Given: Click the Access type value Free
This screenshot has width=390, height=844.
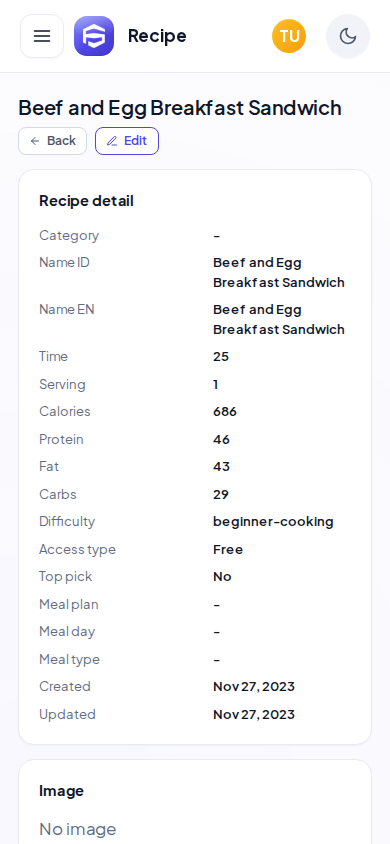Looking at the screenshot, I should [x=228, y=550].
